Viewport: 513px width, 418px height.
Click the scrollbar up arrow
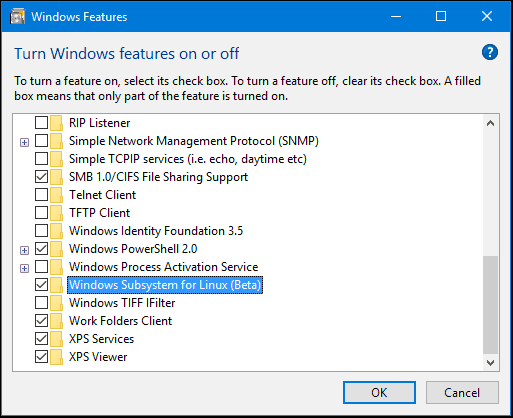pos(490,123)
